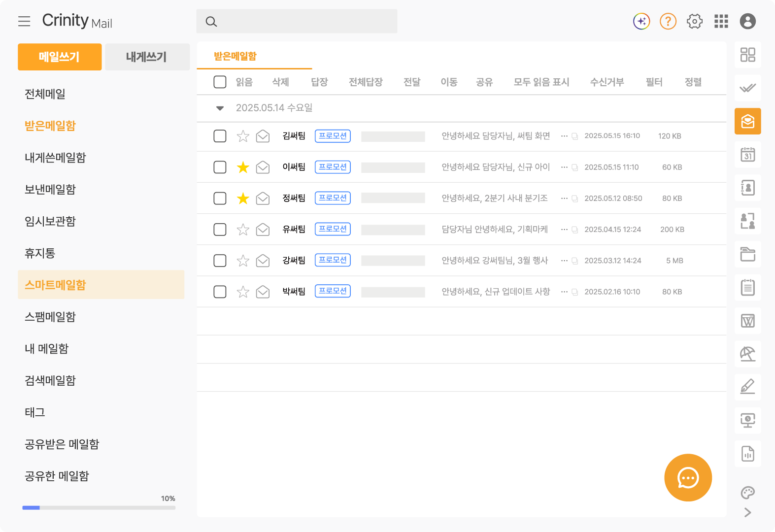The image size is (775, 532).
Task: Click the search magnifier icon
Action: click(211, 22)
